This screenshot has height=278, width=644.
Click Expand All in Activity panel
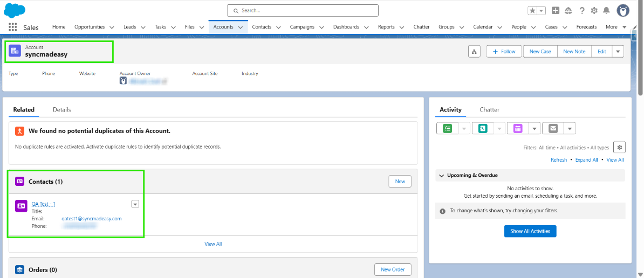[586, 160]
